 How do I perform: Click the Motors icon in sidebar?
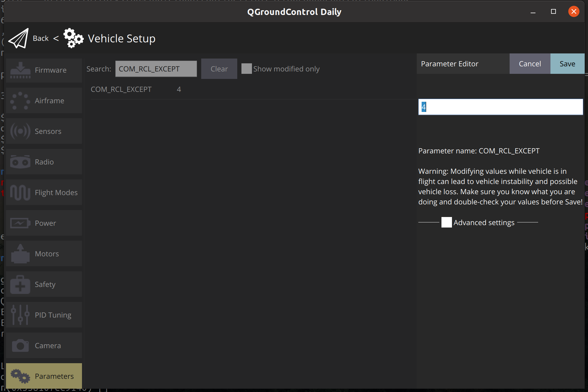pyautogui.click(x=20, y=254)
